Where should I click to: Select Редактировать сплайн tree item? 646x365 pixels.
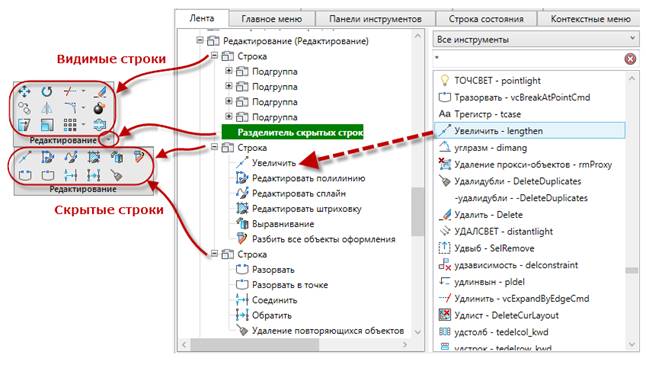point(299,193)
